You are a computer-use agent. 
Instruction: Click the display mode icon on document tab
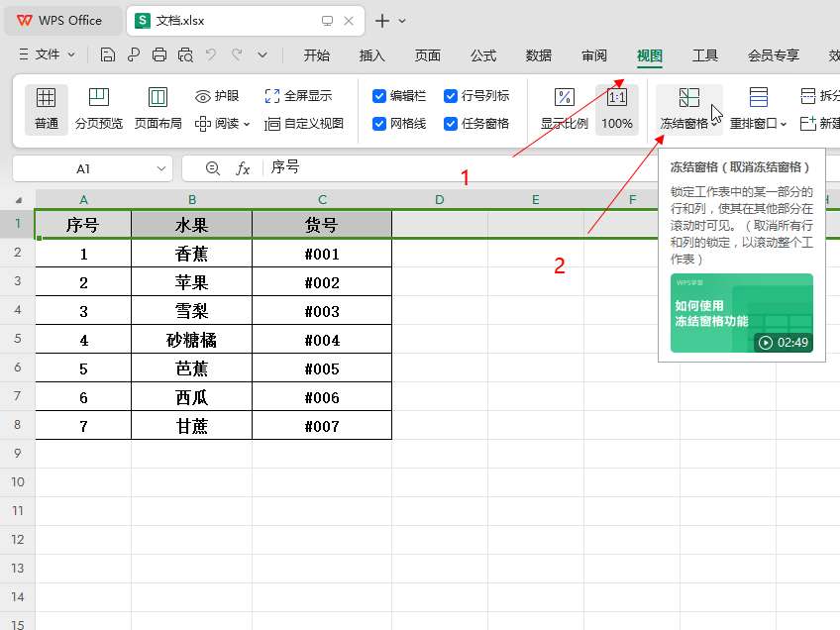coord(327,21)
